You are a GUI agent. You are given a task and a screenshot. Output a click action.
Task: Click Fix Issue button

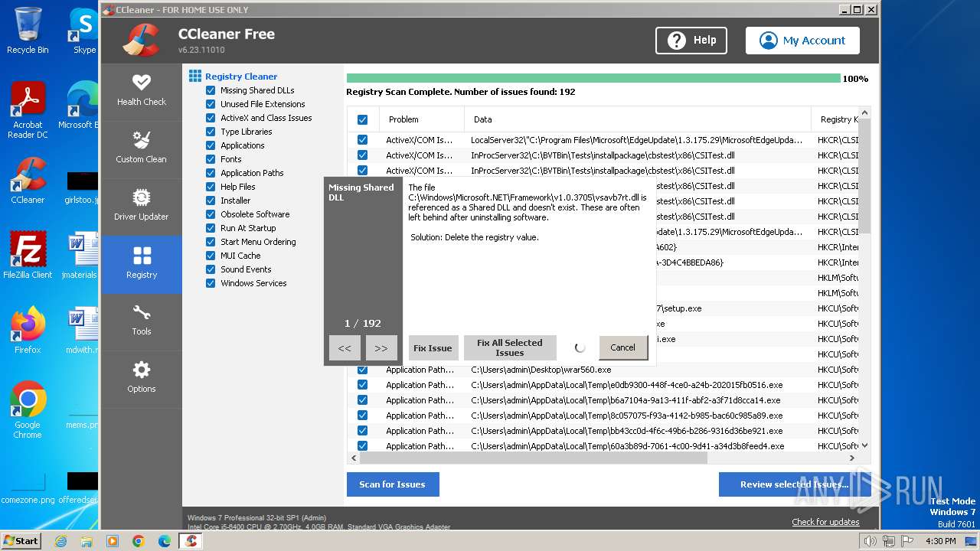click(433, 348)
